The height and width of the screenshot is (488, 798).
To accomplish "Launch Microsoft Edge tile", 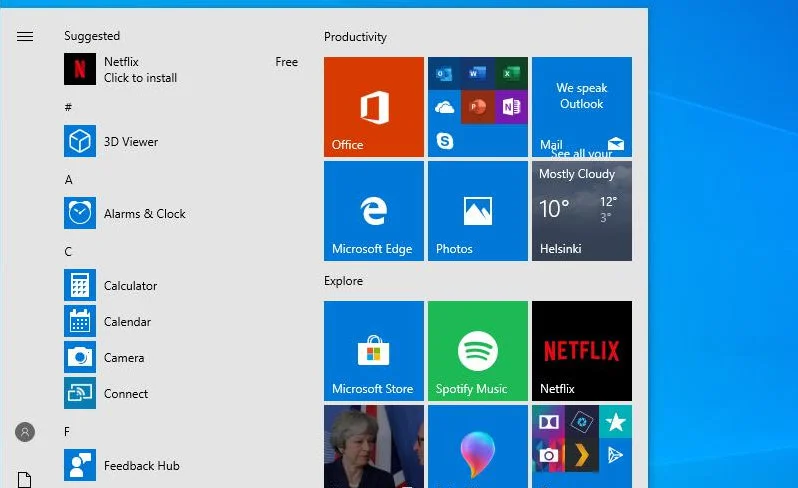I will tap(374, 211).
